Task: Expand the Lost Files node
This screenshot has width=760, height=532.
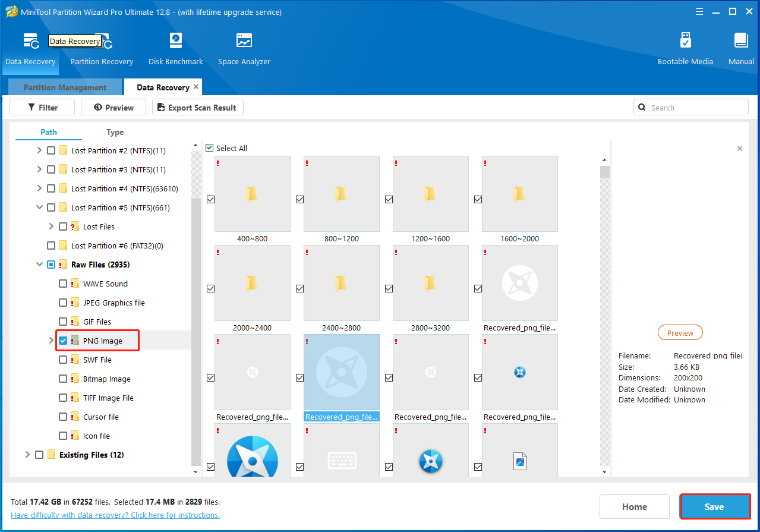Action: [x=51, y=226]
